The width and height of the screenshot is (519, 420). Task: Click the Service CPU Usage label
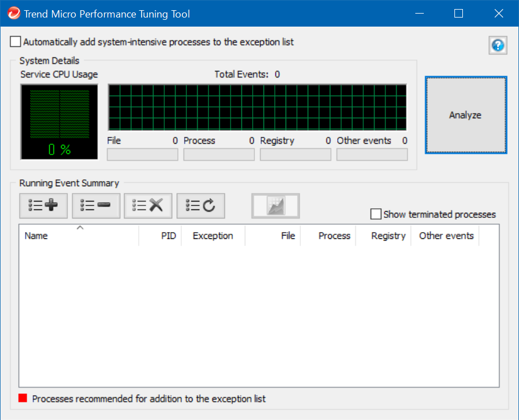point(59,74)
